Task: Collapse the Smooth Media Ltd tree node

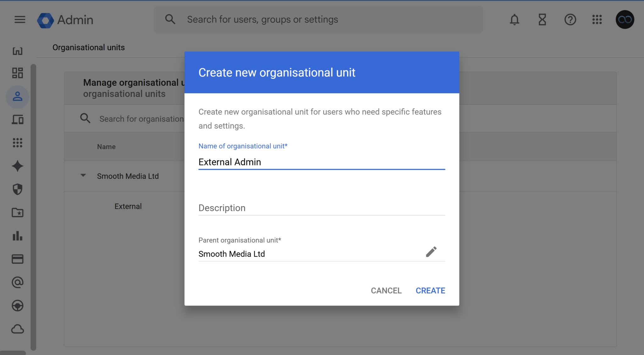Action: tap(83, 176)
